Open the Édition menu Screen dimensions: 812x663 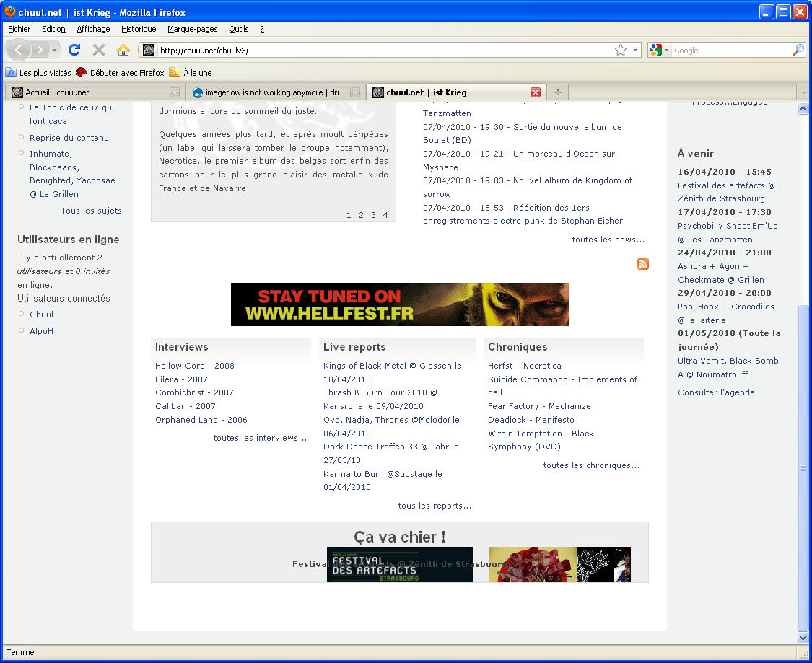pos(53,29)
